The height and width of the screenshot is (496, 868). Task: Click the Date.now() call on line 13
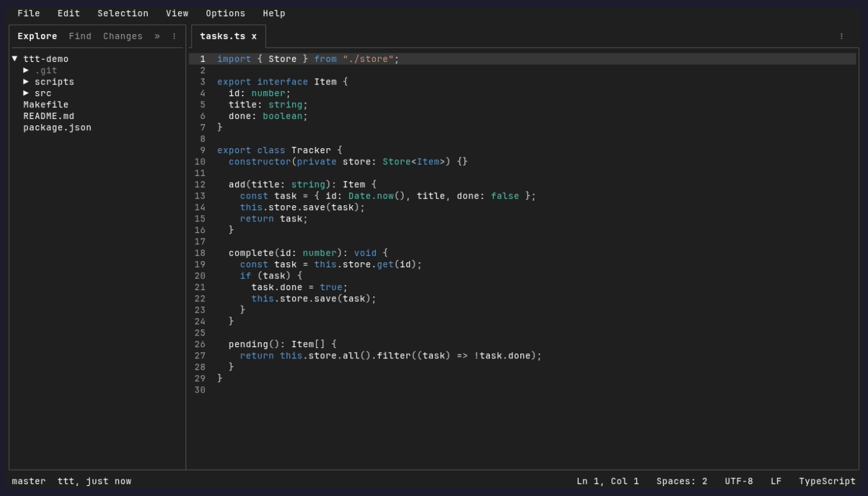coord(377,196)
